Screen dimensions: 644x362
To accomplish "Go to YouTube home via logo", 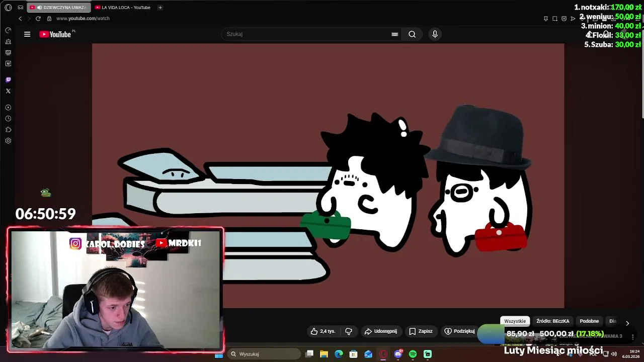I will (55, 34).
